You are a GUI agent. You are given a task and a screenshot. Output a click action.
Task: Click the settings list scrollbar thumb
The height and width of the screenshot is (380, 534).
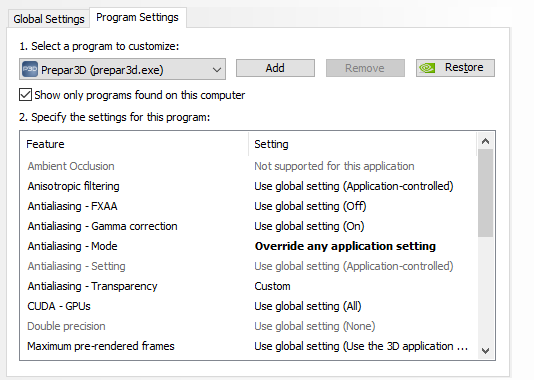pos(485,193)
